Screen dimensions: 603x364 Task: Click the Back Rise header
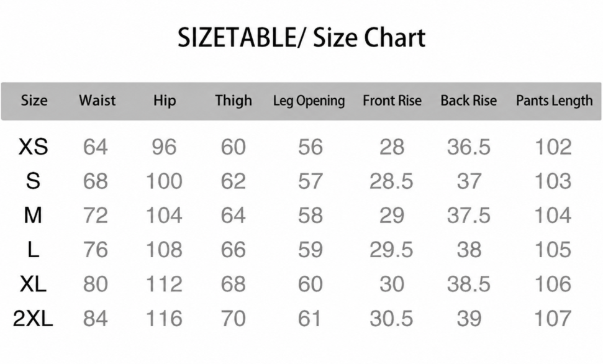[468, 101]
